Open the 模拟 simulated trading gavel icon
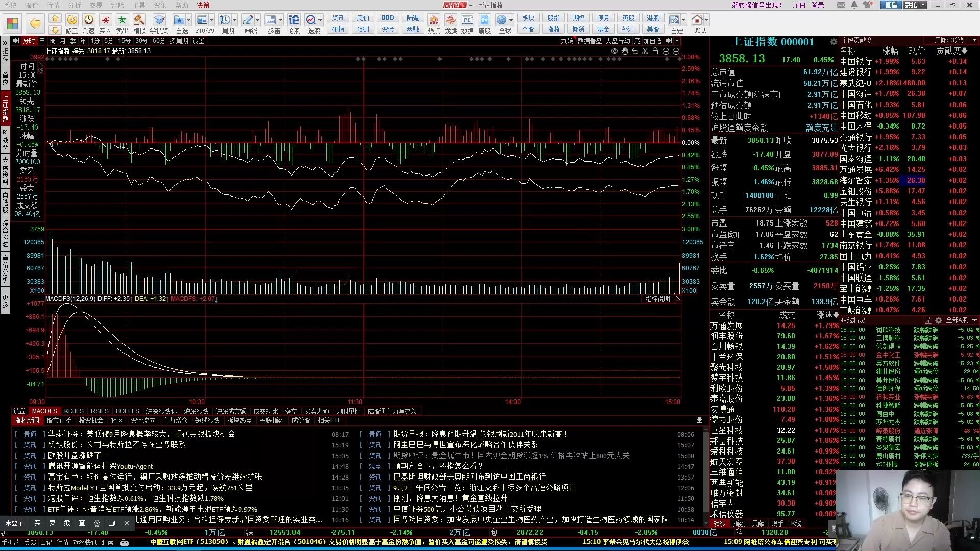 pos(139,20)
